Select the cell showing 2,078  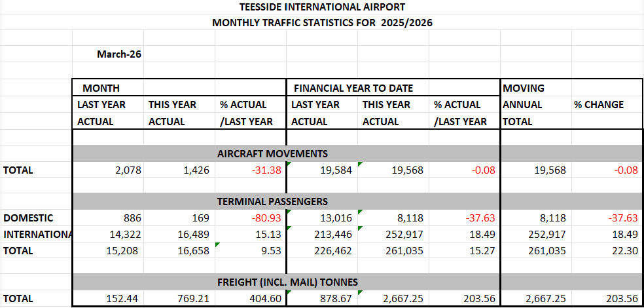coord(108,170)
